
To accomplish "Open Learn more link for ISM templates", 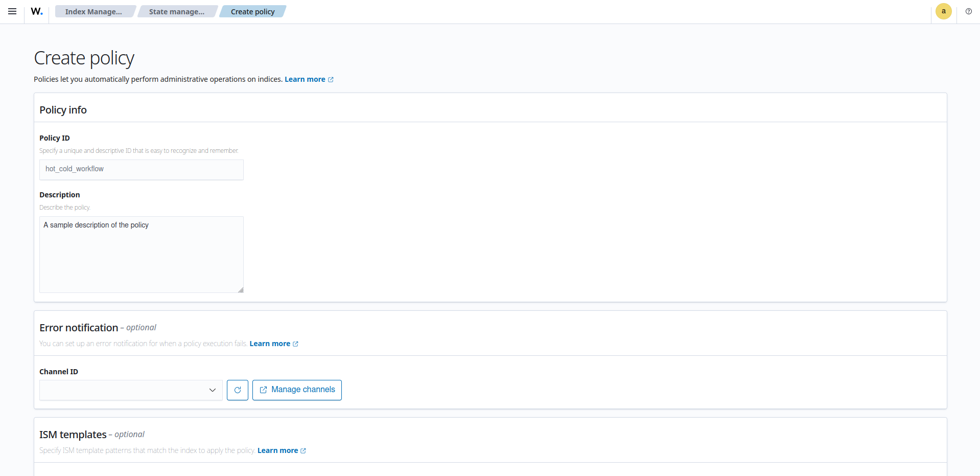I will click(x=277, y=450).
